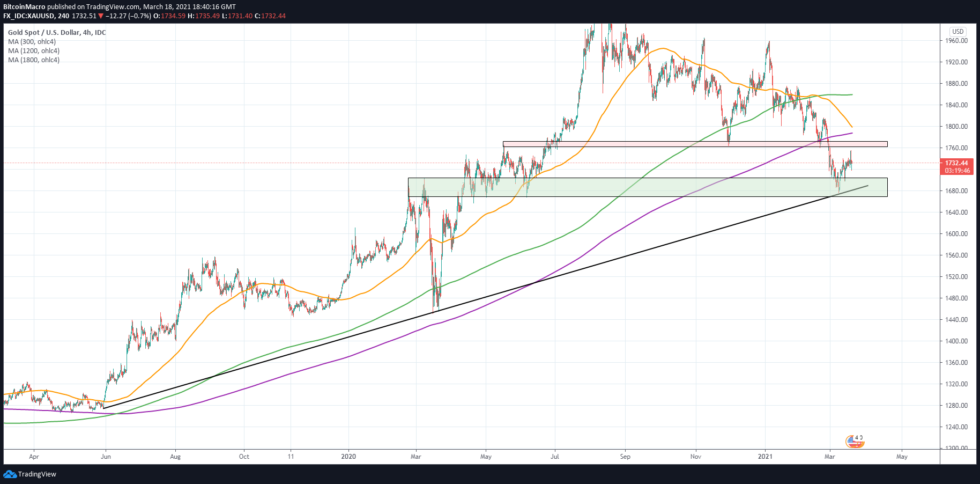Click the 1320.00 price axis label

pos(956,384)
